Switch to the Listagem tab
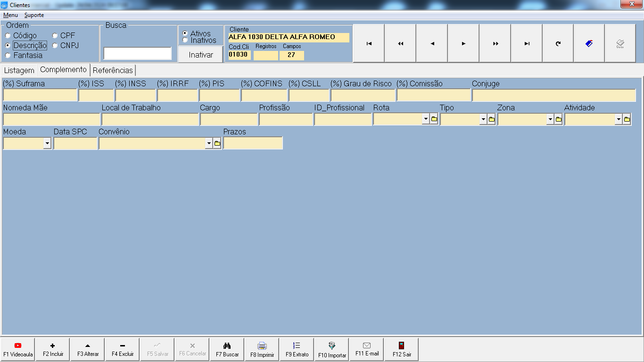644x362 pixels. (x=19, y=71)
